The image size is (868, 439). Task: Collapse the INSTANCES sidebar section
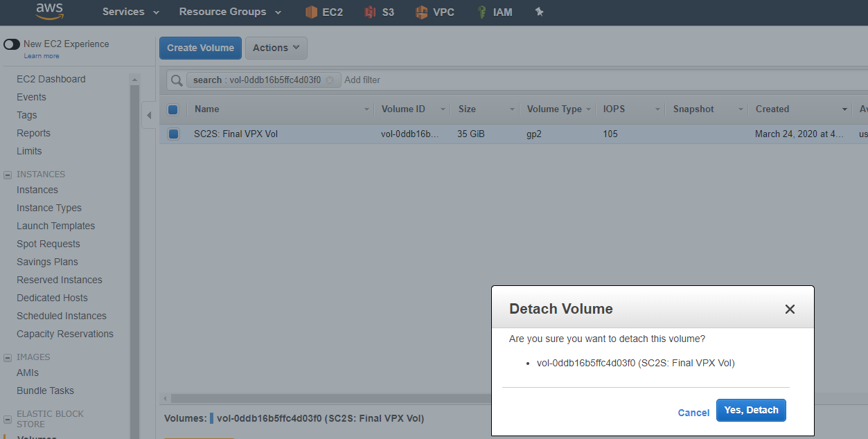point(8,175)
